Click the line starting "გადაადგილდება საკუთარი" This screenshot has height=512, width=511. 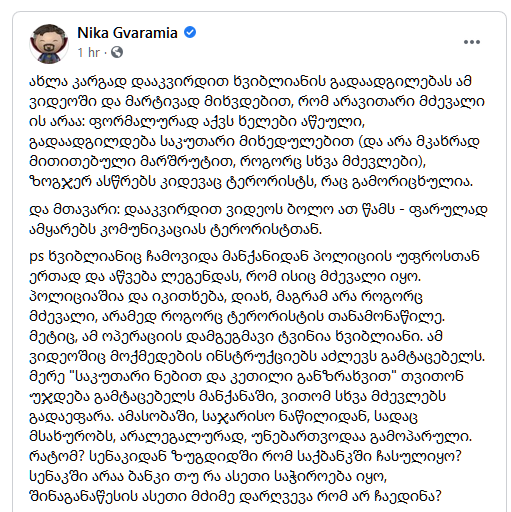[x=254, y=142]
